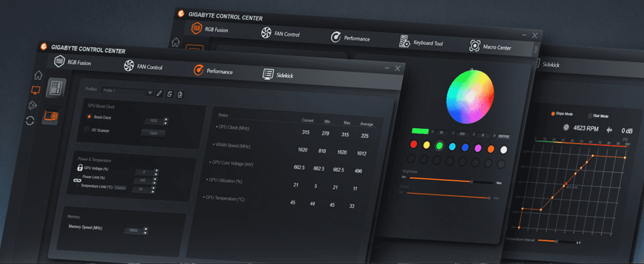This screenshot has height=264, width=644.
Task: Click the sound wave icon beside 0 dB
Action: (609, 129)
